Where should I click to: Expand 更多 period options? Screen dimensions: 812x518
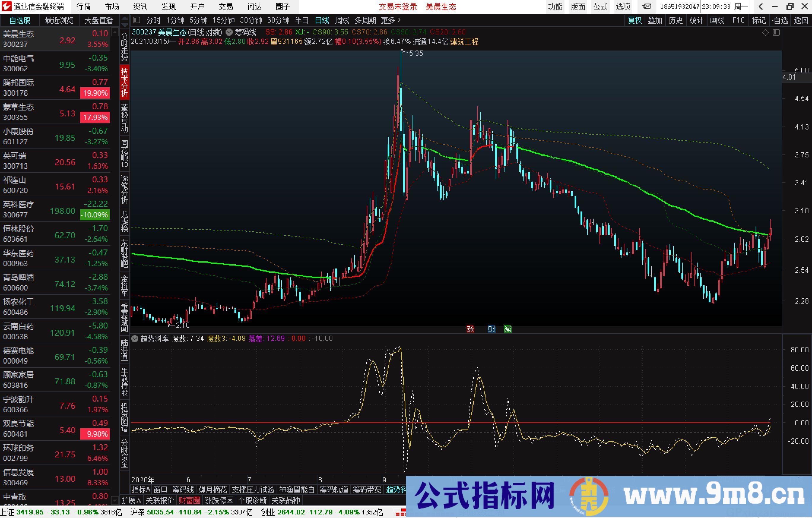tap(391, 20)
